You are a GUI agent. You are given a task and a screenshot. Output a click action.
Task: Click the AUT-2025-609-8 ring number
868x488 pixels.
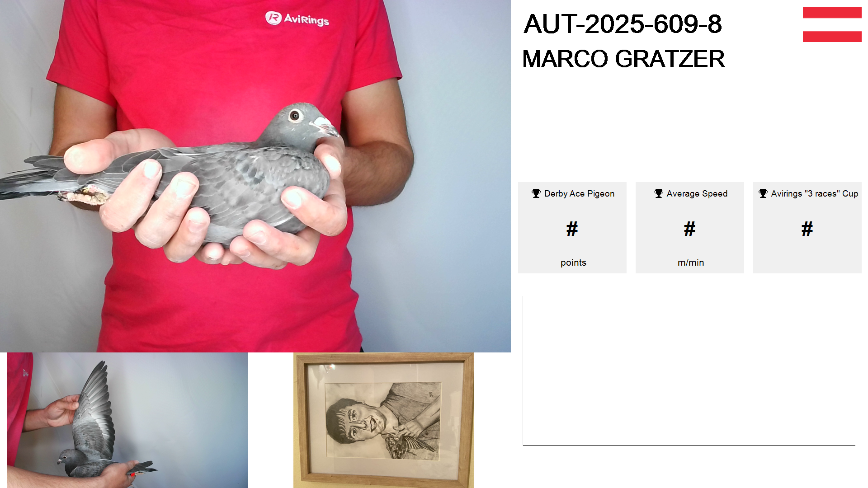(623, 24)
